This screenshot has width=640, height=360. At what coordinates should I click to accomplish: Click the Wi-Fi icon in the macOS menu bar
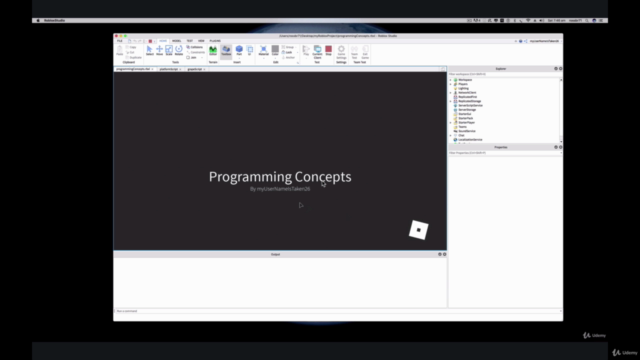[528, 20]
